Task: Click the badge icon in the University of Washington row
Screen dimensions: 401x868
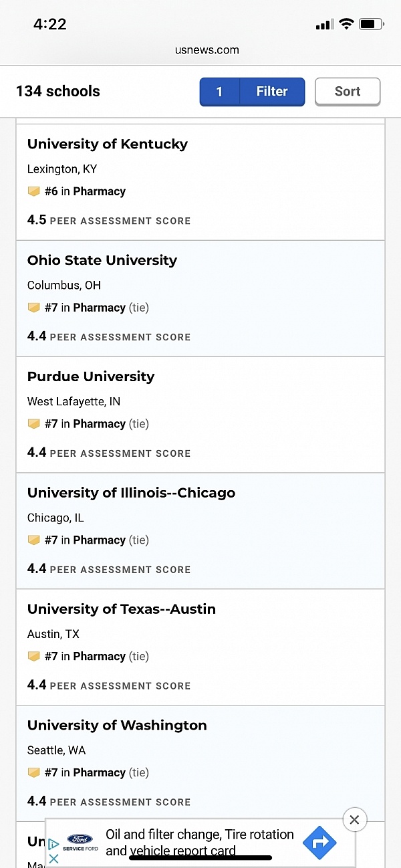Action: (x=33, y=773)
